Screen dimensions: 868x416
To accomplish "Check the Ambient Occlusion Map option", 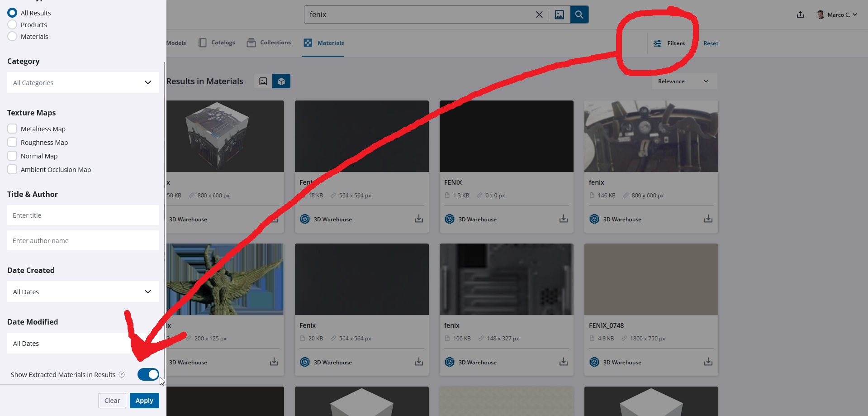I will click(12, 170).
